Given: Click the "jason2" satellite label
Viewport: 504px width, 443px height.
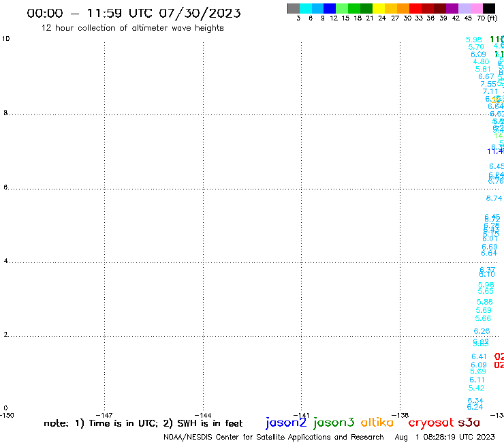Looking at the screenshot, I should click(286, 423).
